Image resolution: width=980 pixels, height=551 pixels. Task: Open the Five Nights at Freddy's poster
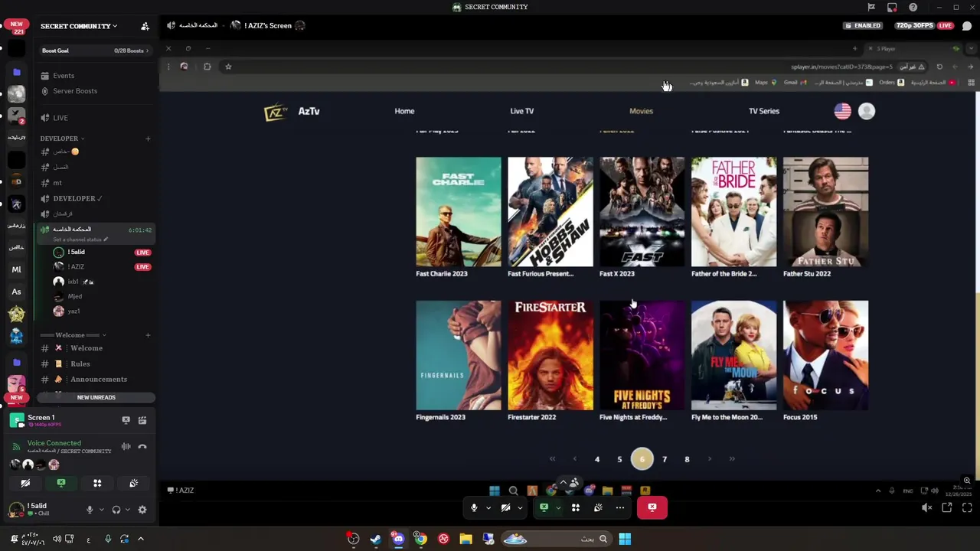tap(642, 355)
